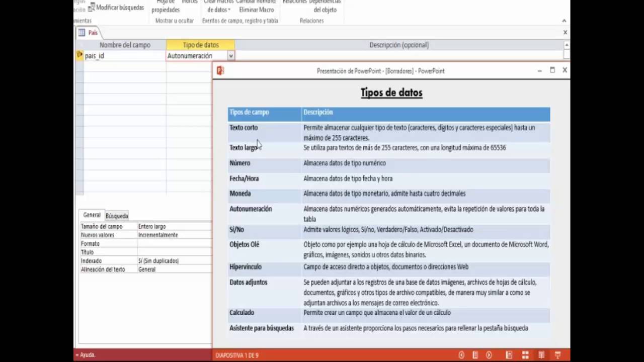Click the Tipos de datos slide title
Image resolution: width=644 pixels, height=362 pixels.
click(391, 93)
